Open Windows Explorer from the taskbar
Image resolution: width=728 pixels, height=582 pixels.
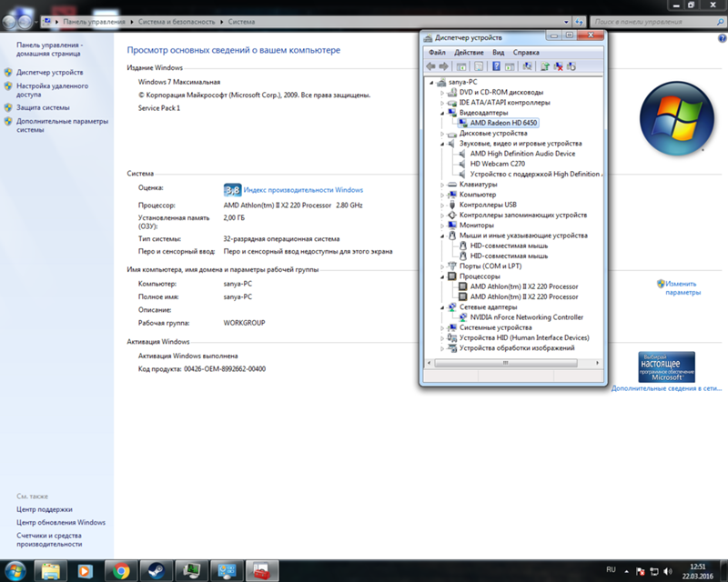click(x=51, y=571)
